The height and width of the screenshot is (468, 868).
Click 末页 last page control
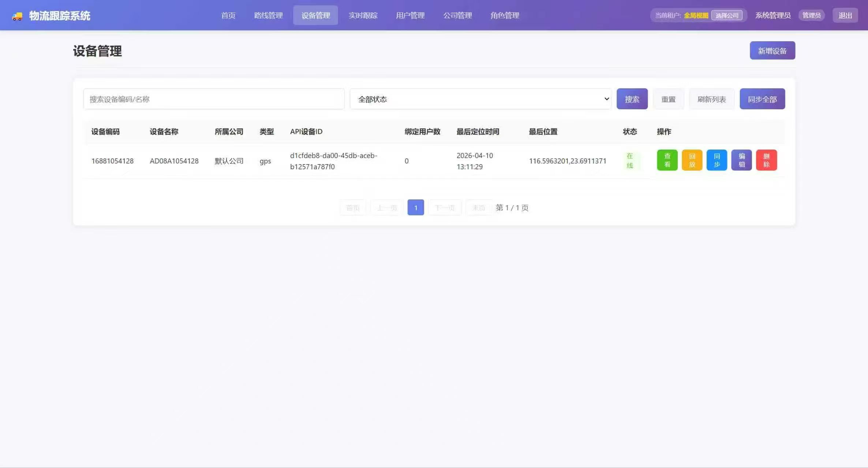point(478,207)
